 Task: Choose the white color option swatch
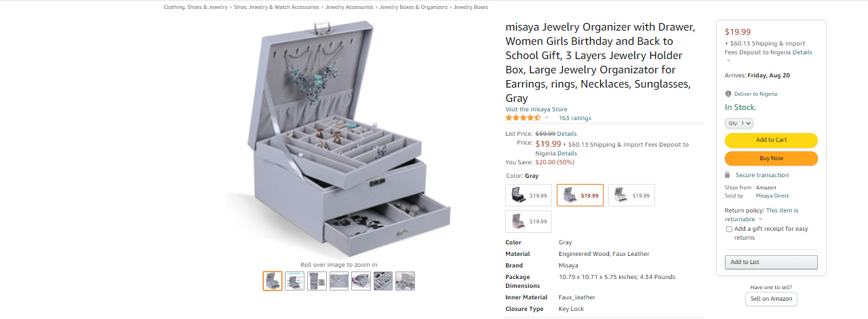coord(631,195)
